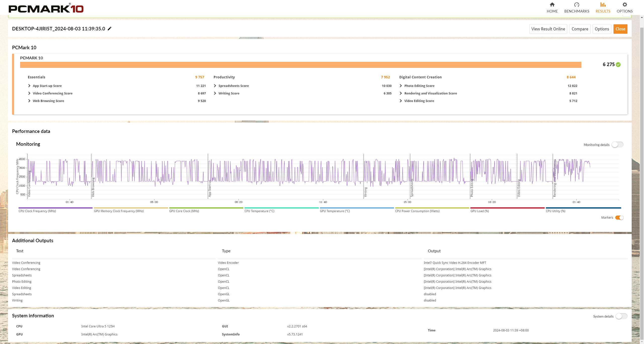Click the Compare button
Viewport: 644px width, 344px height.
coord(580,29)
